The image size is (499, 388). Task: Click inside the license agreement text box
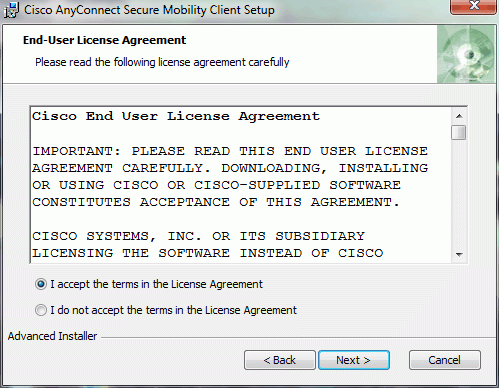point(241,185)
